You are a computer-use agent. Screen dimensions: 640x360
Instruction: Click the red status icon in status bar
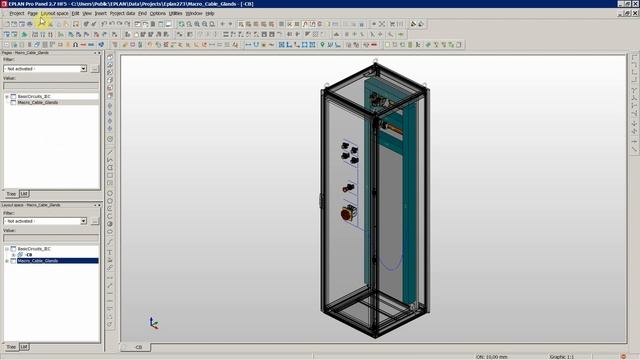623,356
